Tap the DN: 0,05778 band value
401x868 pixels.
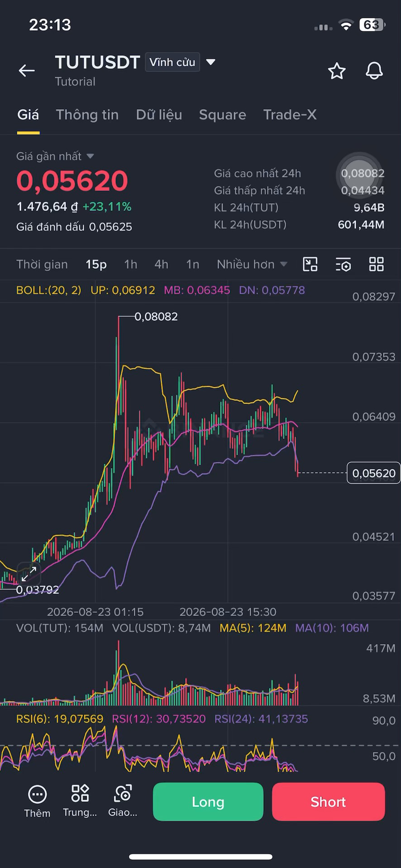click(272, 290)
